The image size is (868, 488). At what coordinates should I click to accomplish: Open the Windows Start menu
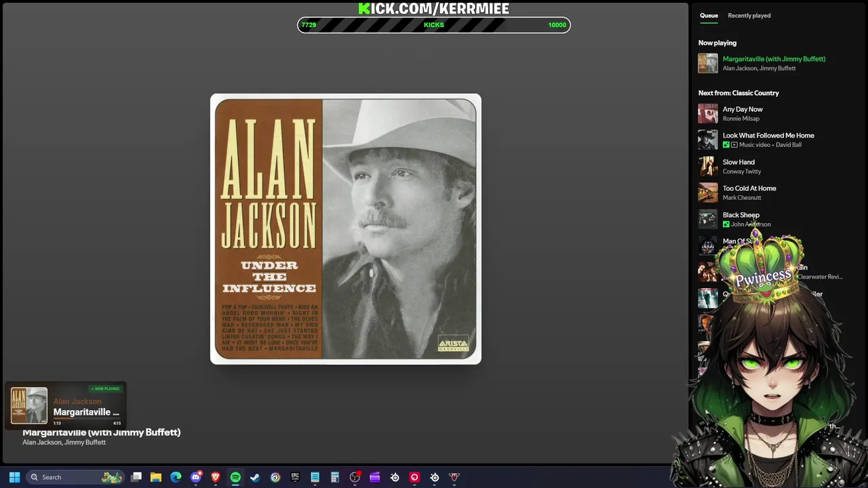(x=14, y=477)
